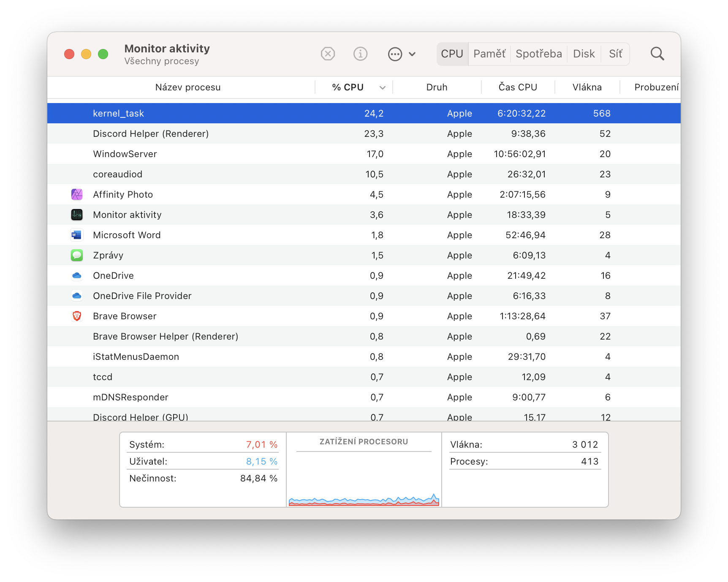Image resolution: width=728 pixels, height=582 pixels.
Task: Click the search magnifier icon
Action: click(657, 54)
